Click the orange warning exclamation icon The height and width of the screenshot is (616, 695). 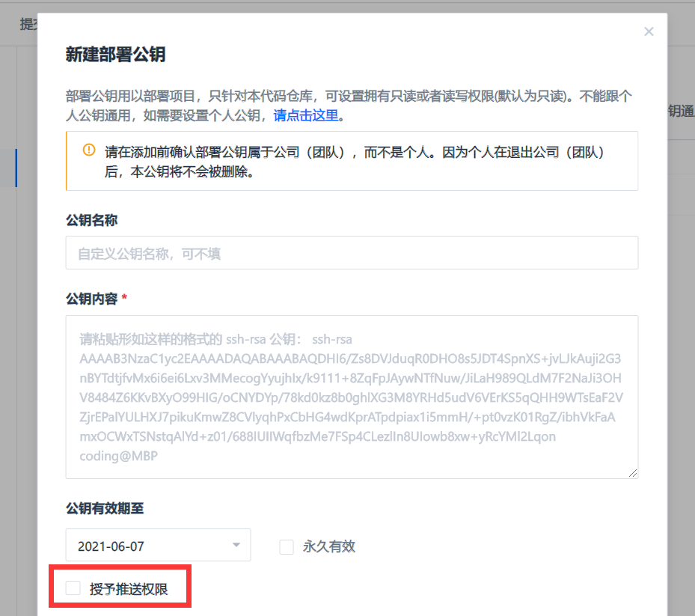coord(89,150)
